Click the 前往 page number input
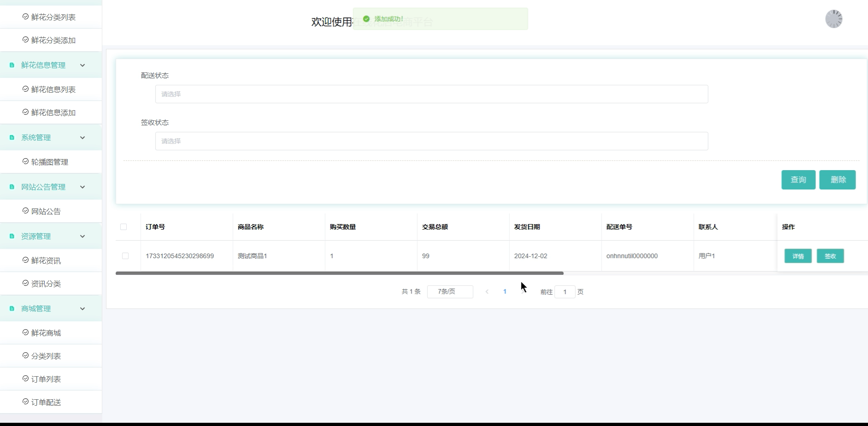Screen dimensions: 868x426 (x=565, y=292)
